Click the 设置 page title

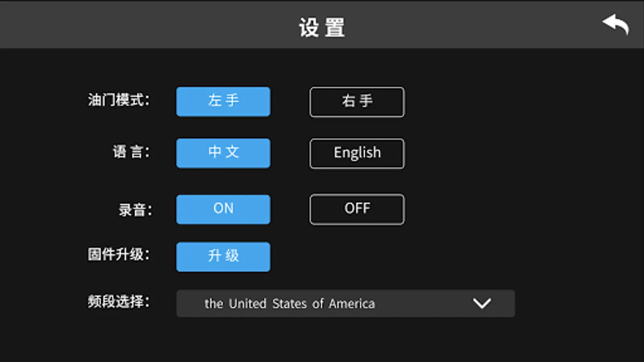click(322, 27)
